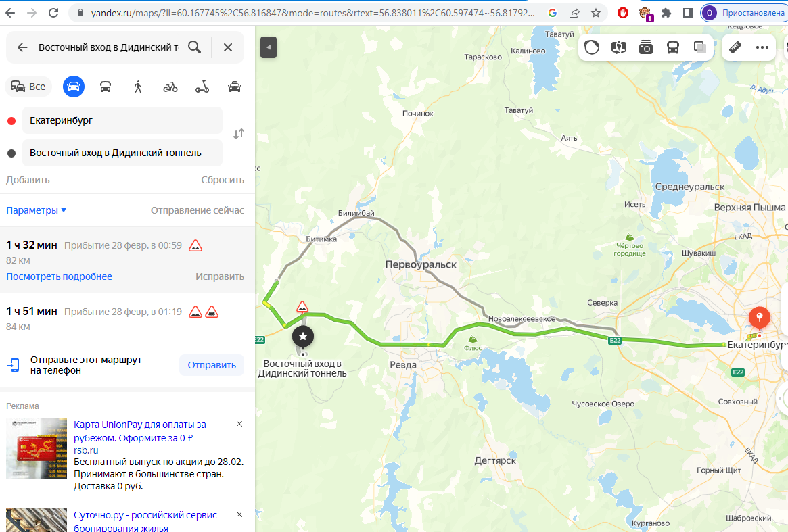Screen dimensions: 788x532
Task: Choose the bicycle route mode
Action: (170, 87)
